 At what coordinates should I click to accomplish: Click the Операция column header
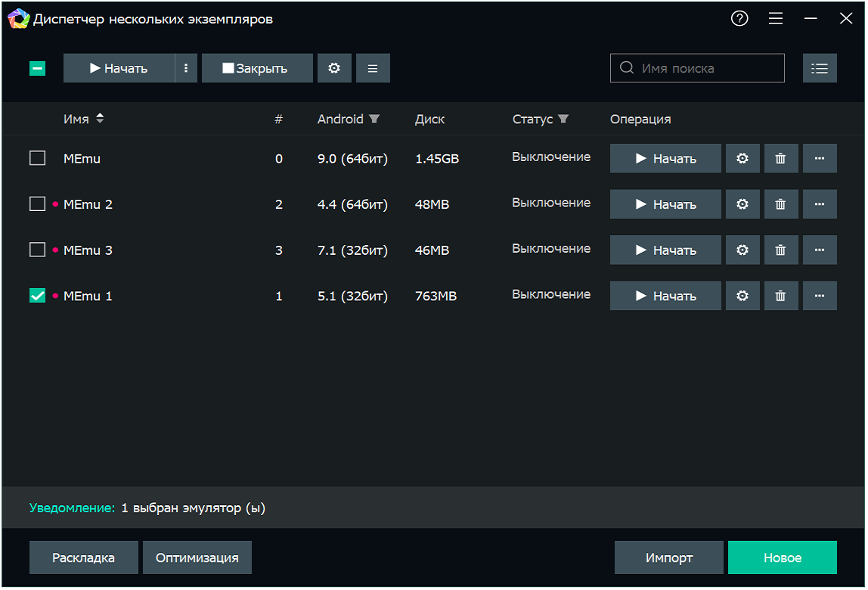(640, 119)
